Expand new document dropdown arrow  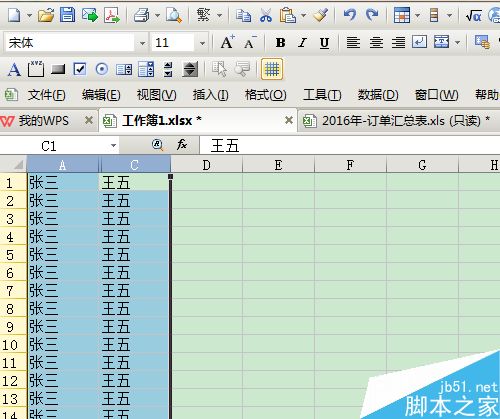(x=29, y=15)
